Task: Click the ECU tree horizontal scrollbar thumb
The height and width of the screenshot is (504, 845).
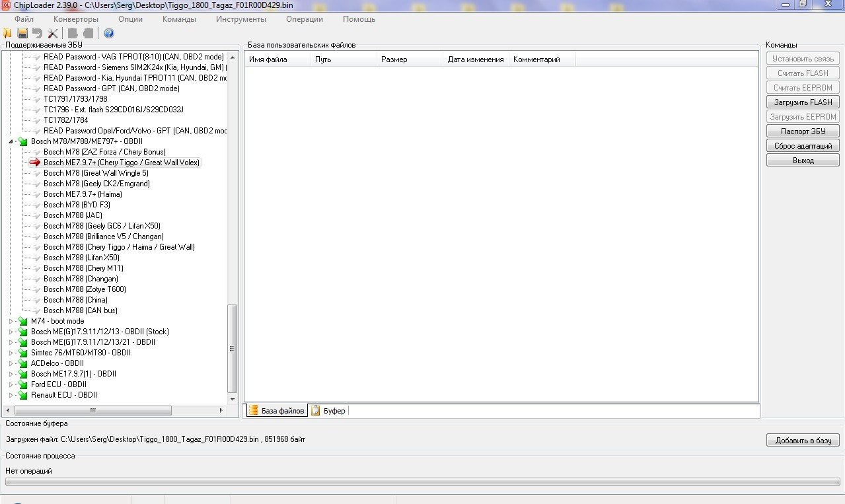Action: [92, 410]
